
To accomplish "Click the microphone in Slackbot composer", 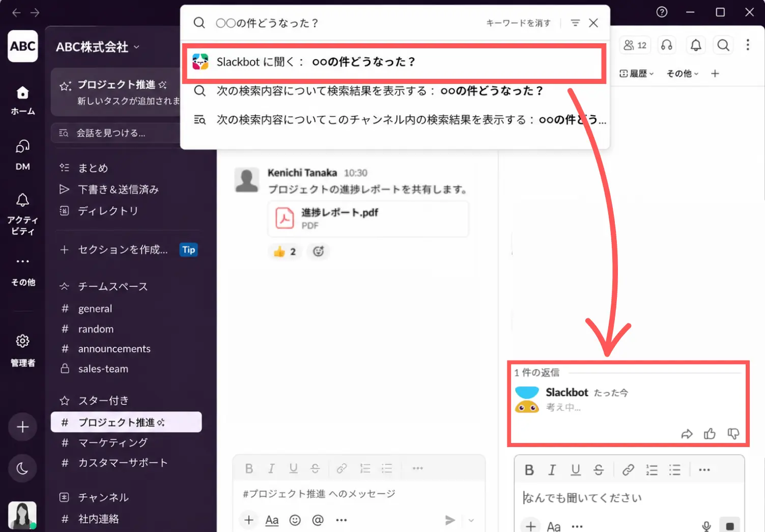I will (706, 526).
